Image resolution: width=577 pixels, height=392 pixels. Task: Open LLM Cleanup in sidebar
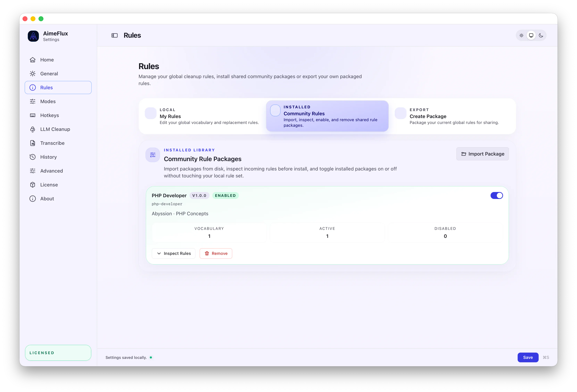pos(58,129)
